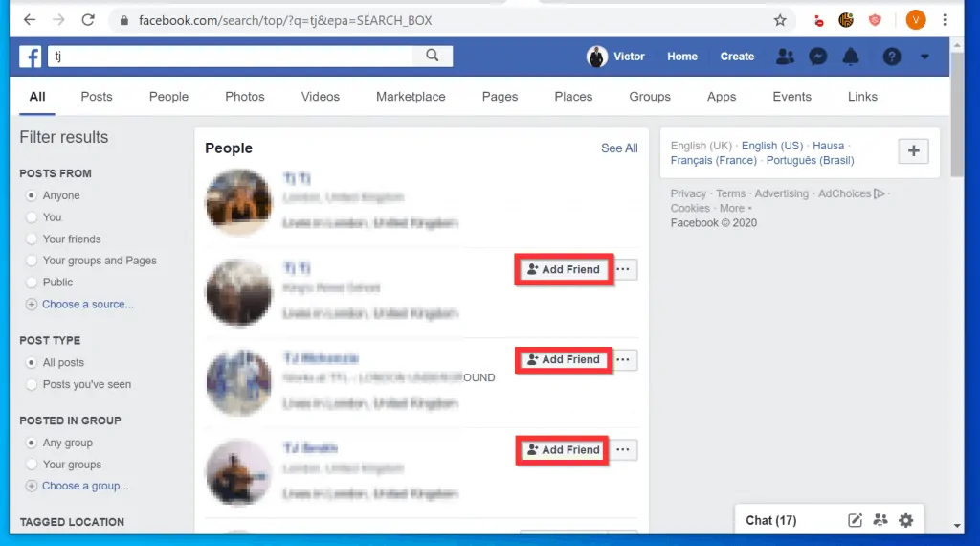Expand 'Choose a source...' option

87,305
